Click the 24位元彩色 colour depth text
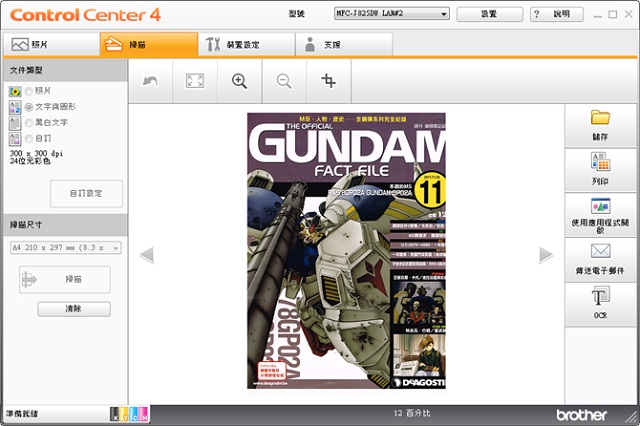Viewport: 640px width, 426px height. click(30, 161)
